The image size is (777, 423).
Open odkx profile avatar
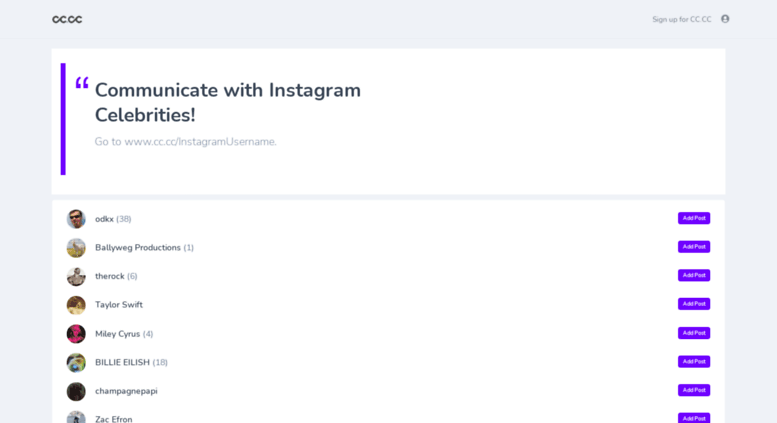pyautogui.click(x=76, y=219)
